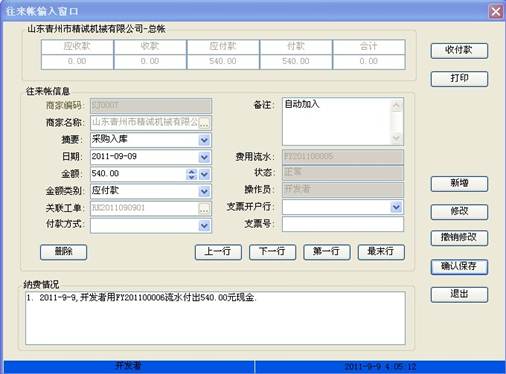Viewport: 506px width, 374px height.
Task: Open the 金额 calculator dropdown arrow
Action: pyautogui.click(x=204, y=174)
